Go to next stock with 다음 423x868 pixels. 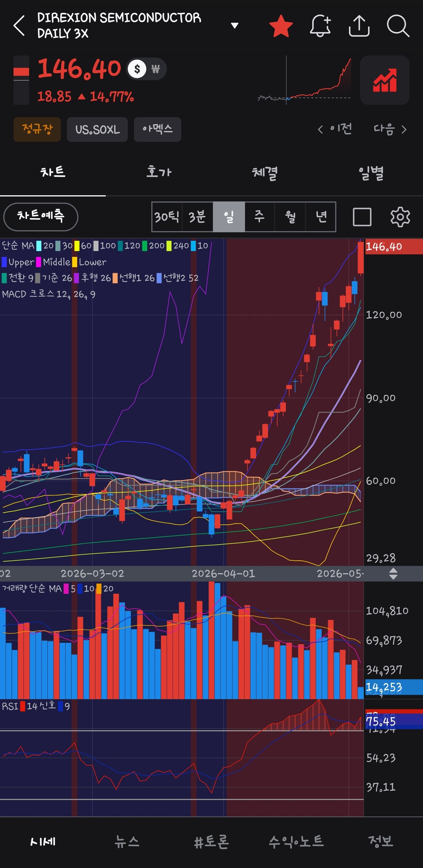[x=390, y=129]
